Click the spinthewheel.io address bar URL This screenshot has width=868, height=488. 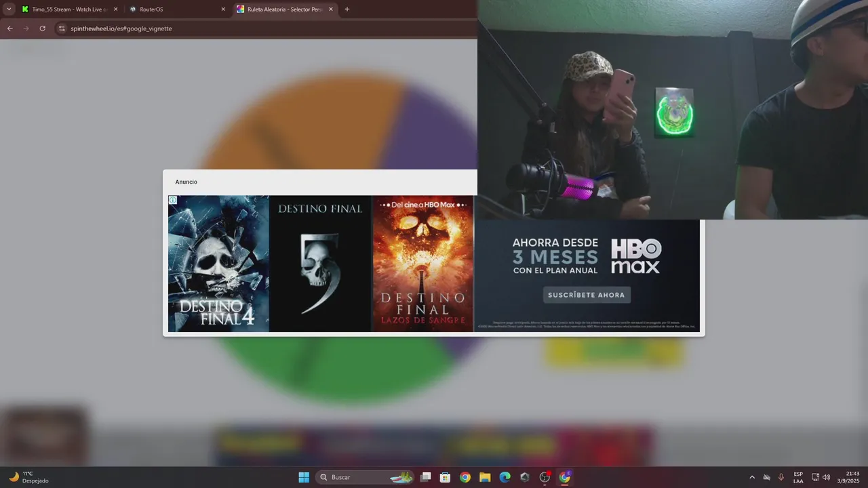pos(121,28)
